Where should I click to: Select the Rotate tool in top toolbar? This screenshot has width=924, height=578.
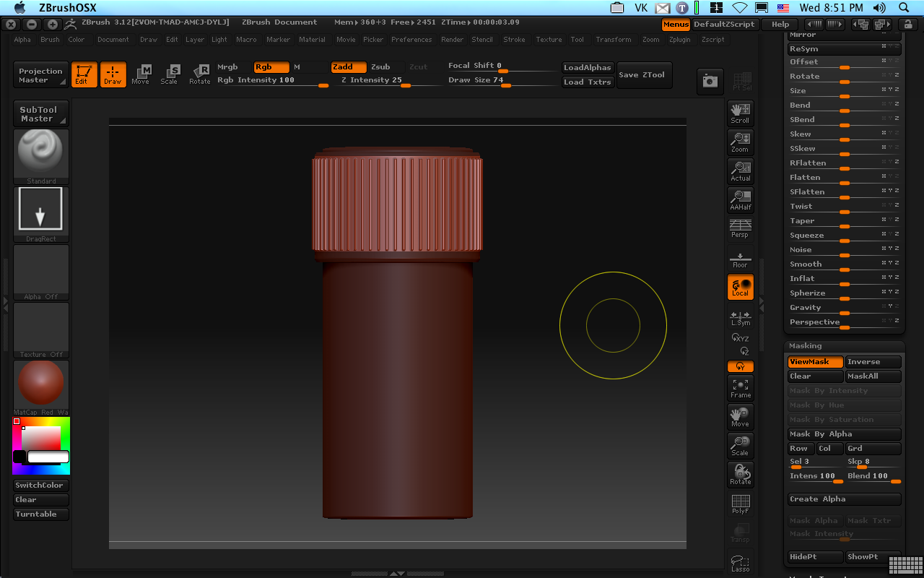pyautogui.click(x=200, y=74)
